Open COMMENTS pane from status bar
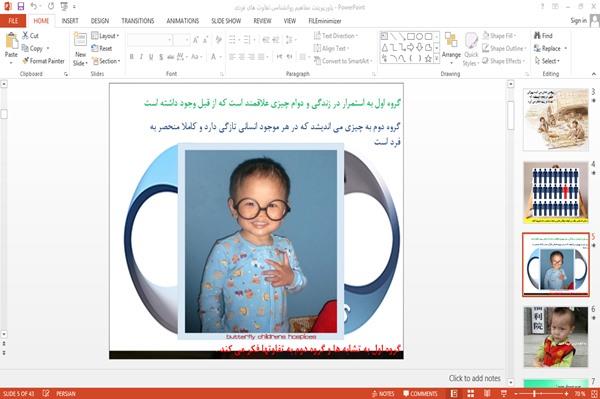The height and width of the screenshot is (399, 600). click(x=420, y=394)
